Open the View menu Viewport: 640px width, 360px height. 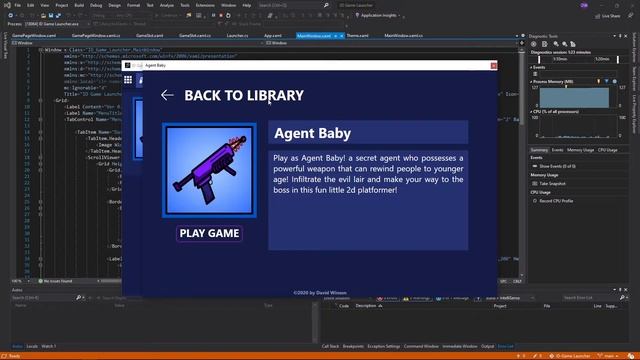point(44,5)
